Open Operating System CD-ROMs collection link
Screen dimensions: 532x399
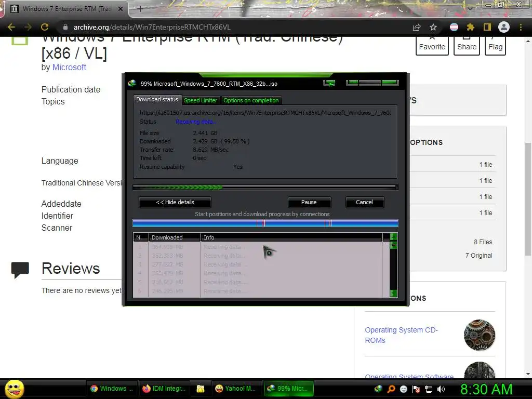(x=402, y=335)
